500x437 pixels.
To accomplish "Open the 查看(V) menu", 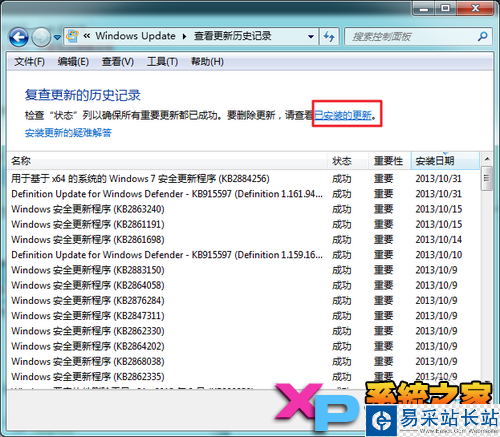I will [118, 62].
